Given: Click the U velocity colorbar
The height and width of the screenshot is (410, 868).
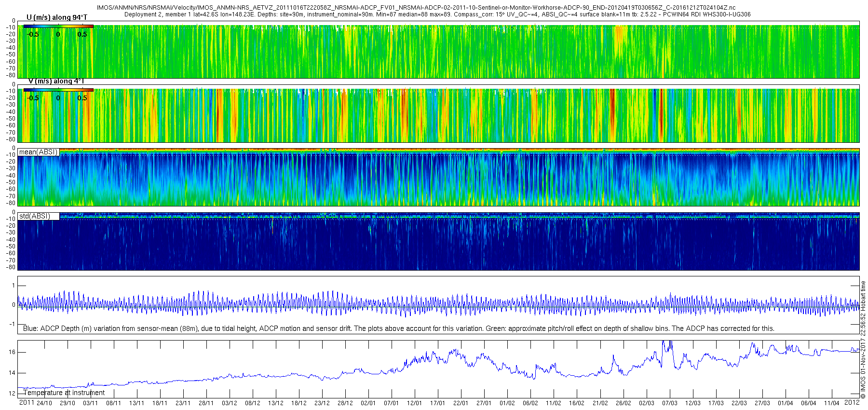Looking at the screenshot, I should pos(58,27).
